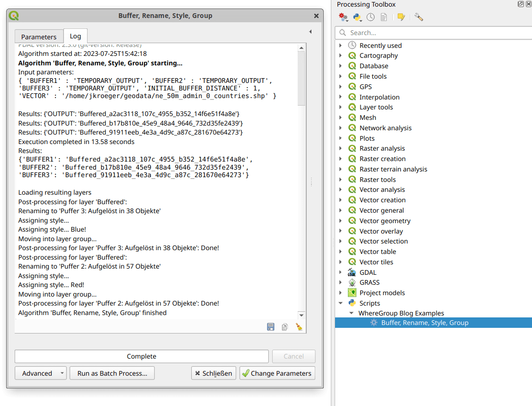Save the log to file
Screen dimensions: 532x406
click(271, 327)
